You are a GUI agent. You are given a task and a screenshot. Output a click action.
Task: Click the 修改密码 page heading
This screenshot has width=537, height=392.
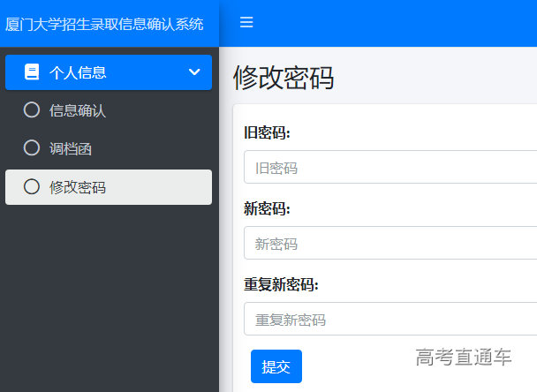point(284,78)
